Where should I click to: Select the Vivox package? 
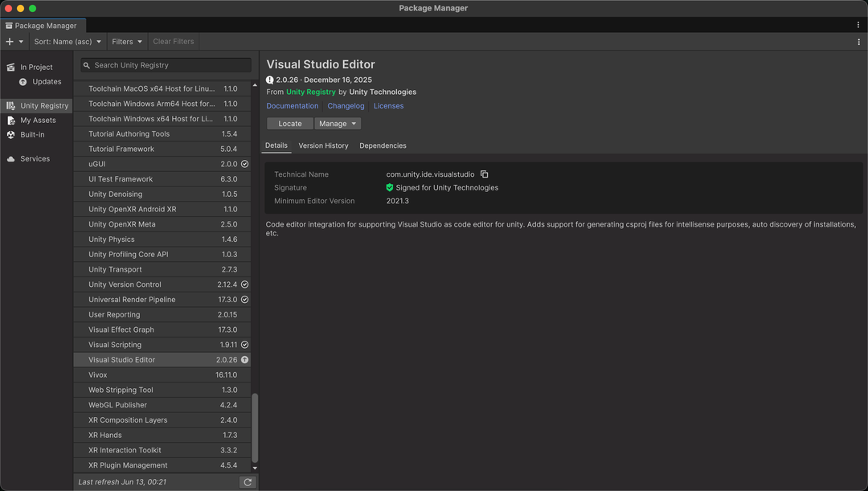(162, 374)
